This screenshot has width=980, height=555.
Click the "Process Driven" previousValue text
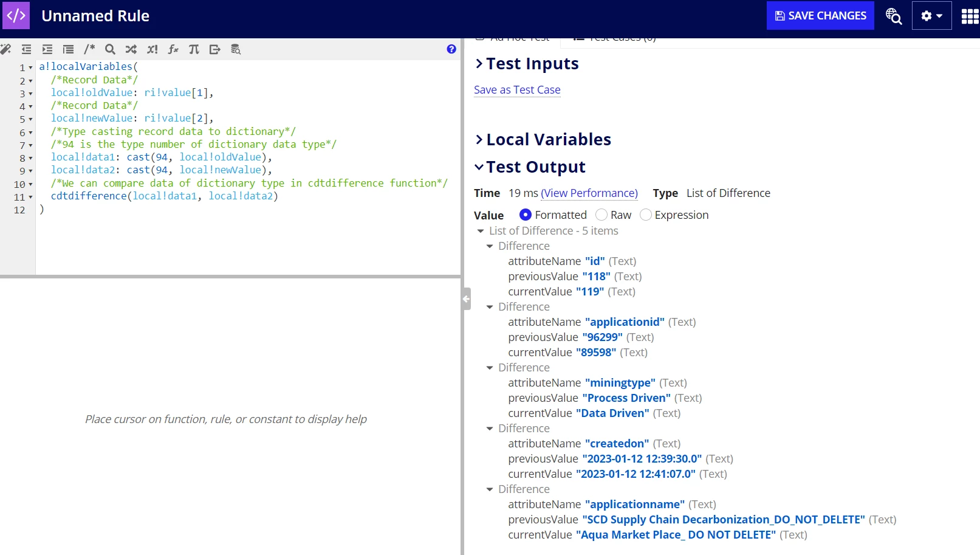(626, 398)
